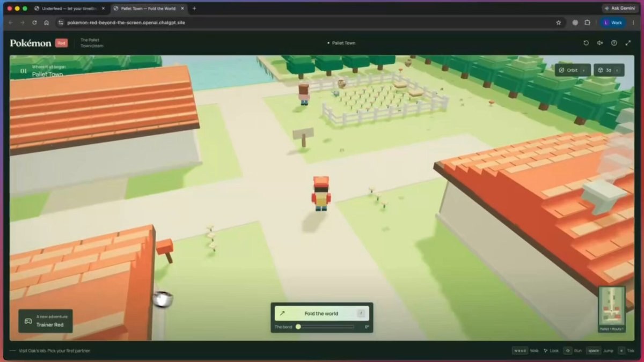
Task: Open the Orbit camera mode dropdown
Action: tap(573, 70)
